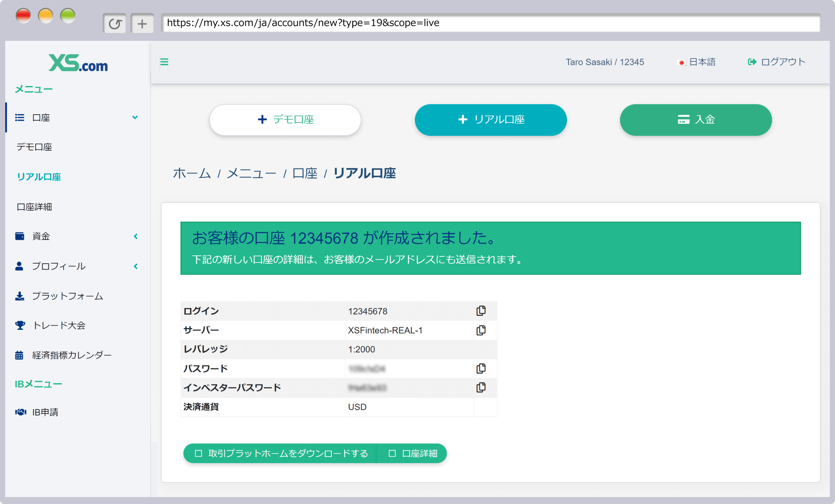Screen dimensions: 835x504
Task: Go to ホーム breadcrumb link
Action: 192,173
